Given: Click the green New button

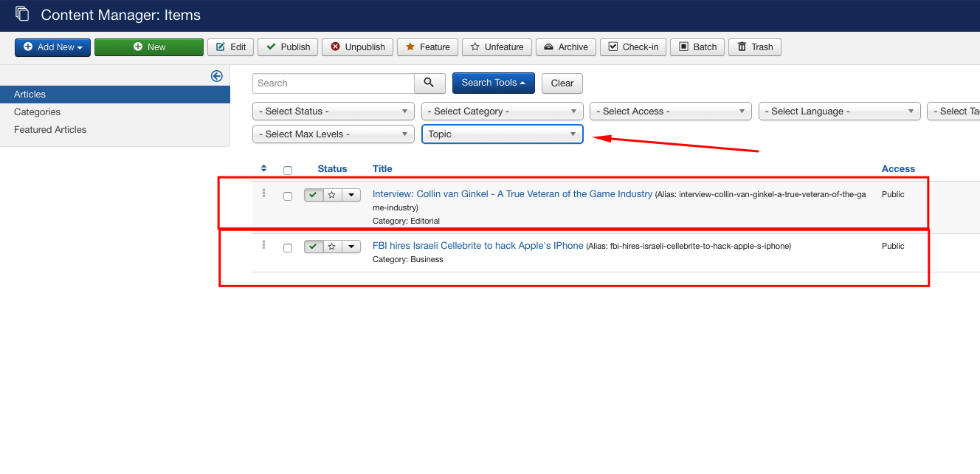Looking at the screenshot, I should click(x=149, y=47).
